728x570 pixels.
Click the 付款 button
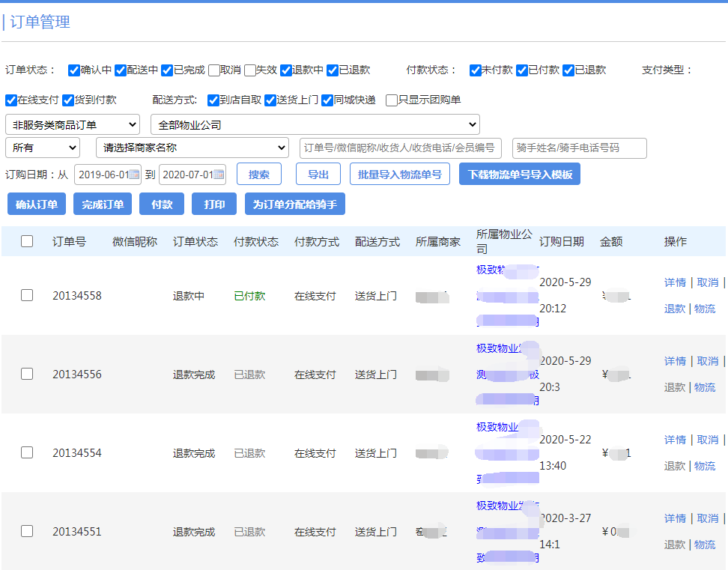tap(162, 204)
